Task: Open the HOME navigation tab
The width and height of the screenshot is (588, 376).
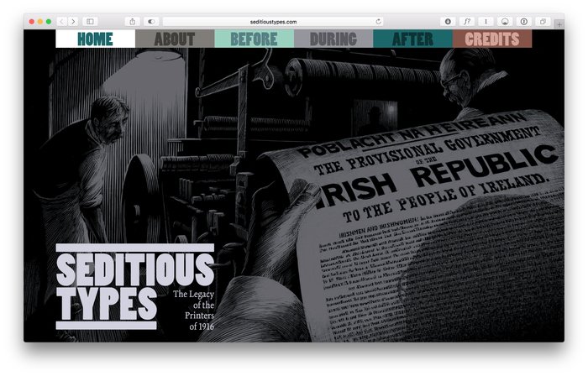Action: pos(95,39)
